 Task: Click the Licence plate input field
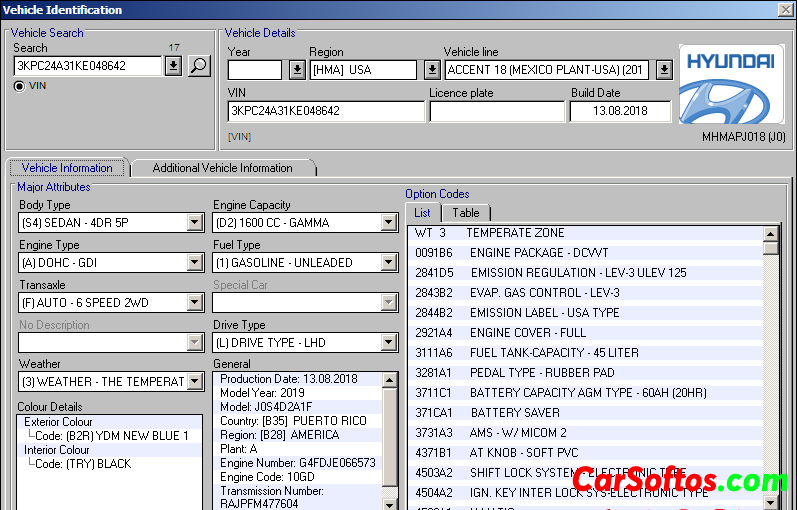(496, 111)
